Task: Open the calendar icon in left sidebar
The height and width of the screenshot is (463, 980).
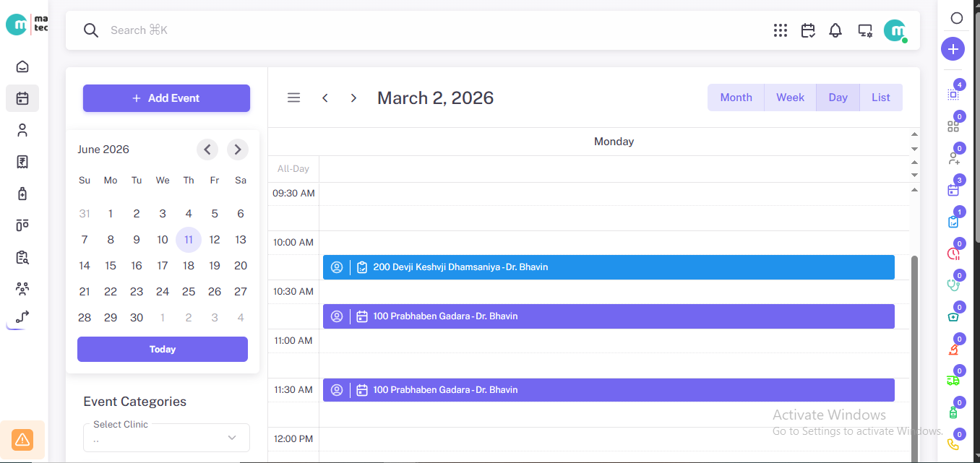Action: click(x=22, y=98)
